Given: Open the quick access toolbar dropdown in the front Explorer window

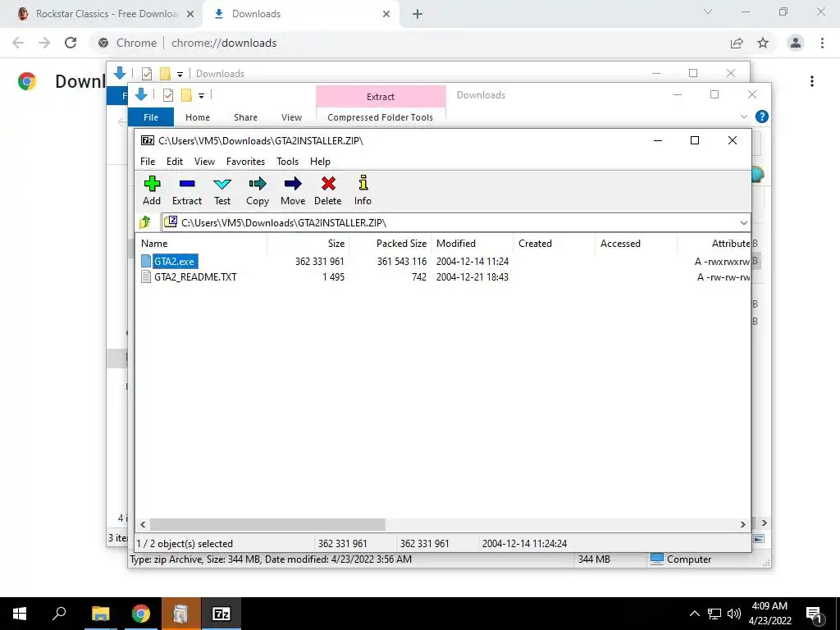Looking at the screenshot, I should coord(202,96).
